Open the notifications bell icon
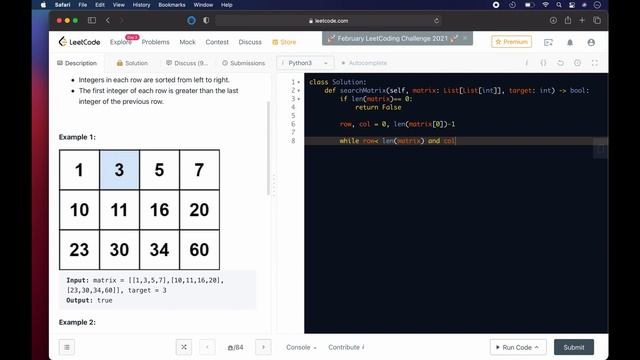640x360 pixels. pos(570,42)
